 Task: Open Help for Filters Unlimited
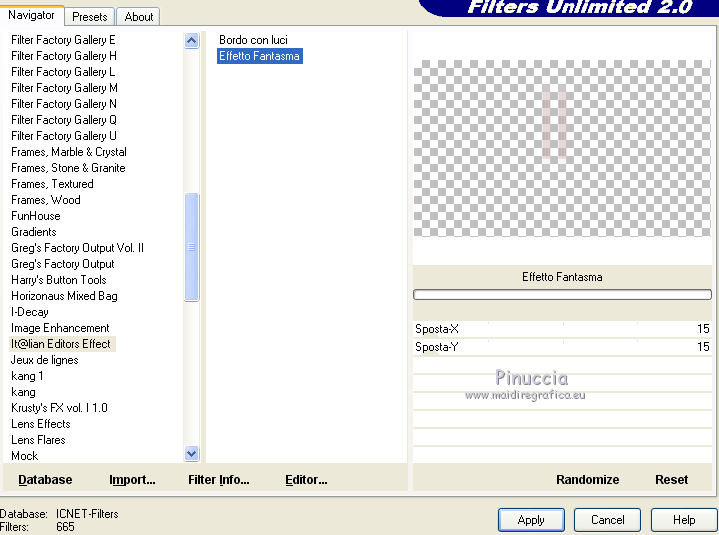click(684, 520)
